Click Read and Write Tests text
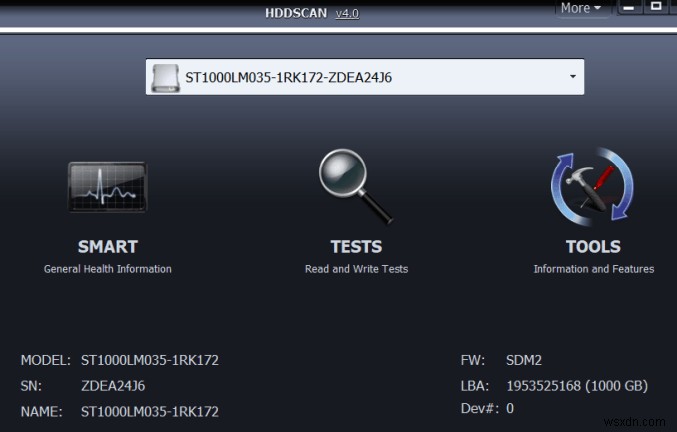 (x=356, y=269)
